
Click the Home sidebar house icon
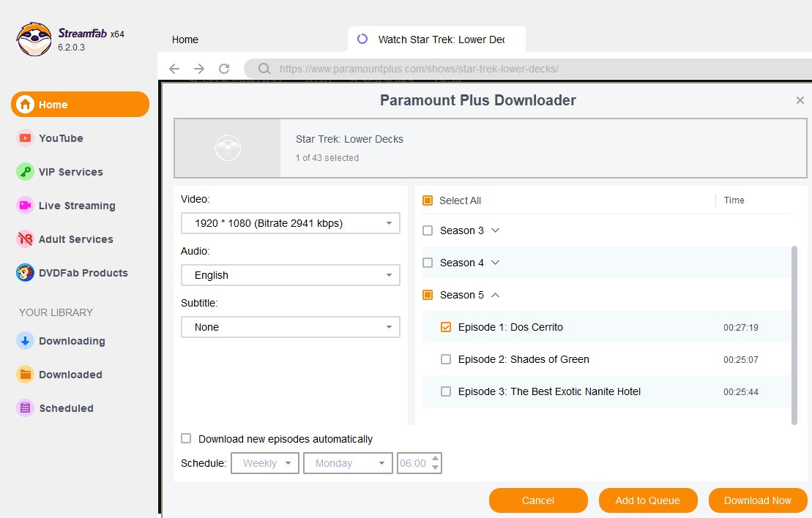[25, 105]
